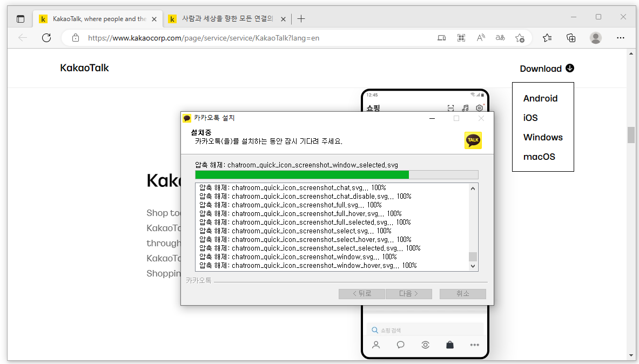
Task: Click status text screenshot_window_selected.svg
Action: pyautogui.click(x=296, y=165)
